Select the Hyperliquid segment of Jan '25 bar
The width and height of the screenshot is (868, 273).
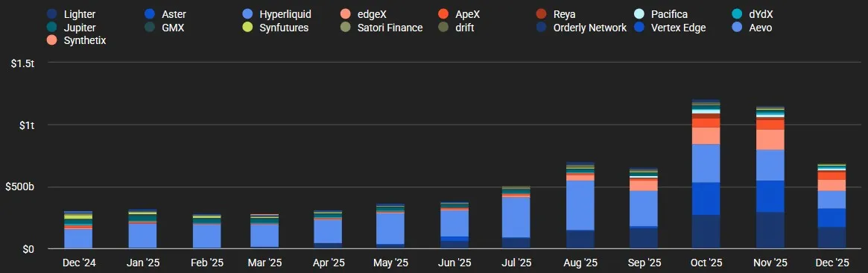tap(143, 236)
